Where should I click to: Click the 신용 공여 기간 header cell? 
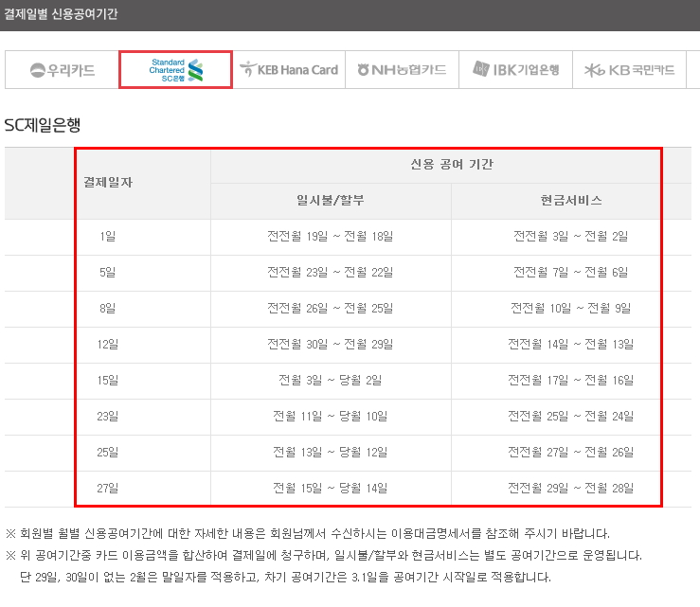[450, 165]
